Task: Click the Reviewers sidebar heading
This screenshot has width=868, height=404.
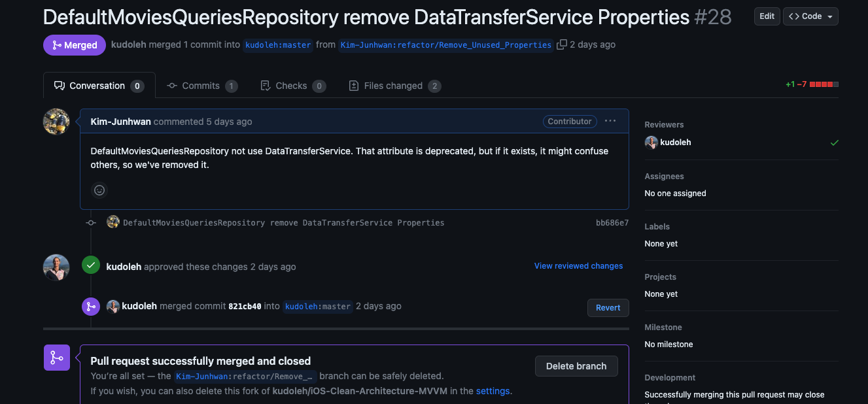Action: point(664,125)
